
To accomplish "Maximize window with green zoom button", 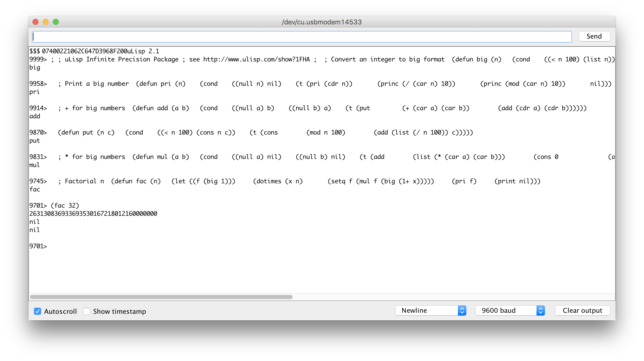I will tap(56, 22).
